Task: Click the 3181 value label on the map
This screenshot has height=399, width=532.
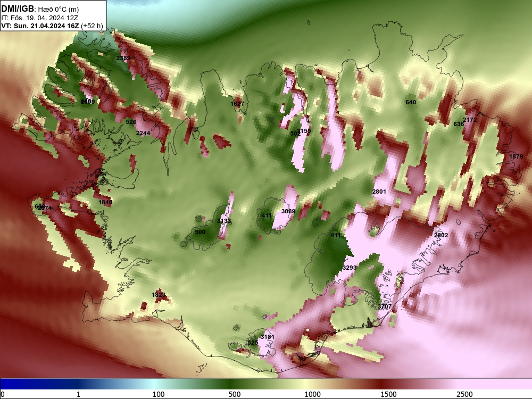Action: pyautogui.click(x=268, y=337)
